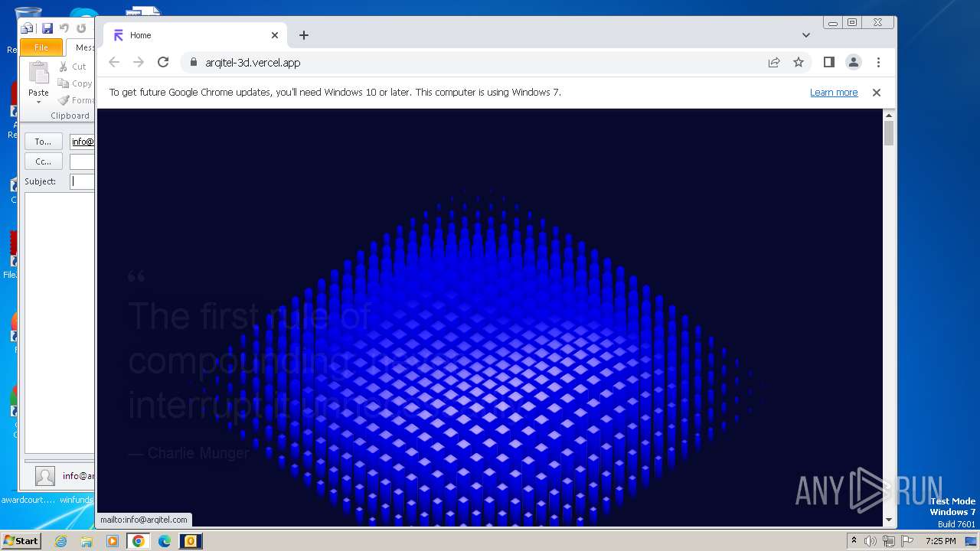Viewport: 980px width, 551px height.
Task: Click the 7:25 PM clock
Action: coord(940,541)
